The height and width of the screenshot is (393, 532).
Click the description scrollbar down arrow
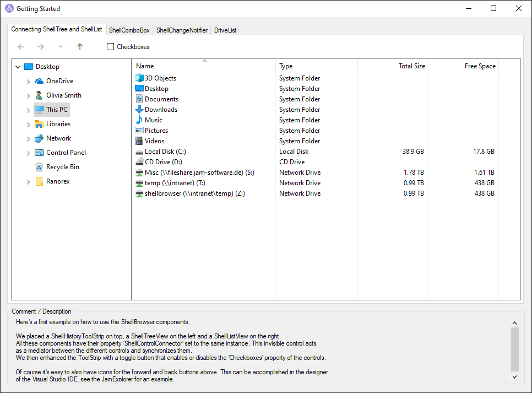(x=514, y=376)
